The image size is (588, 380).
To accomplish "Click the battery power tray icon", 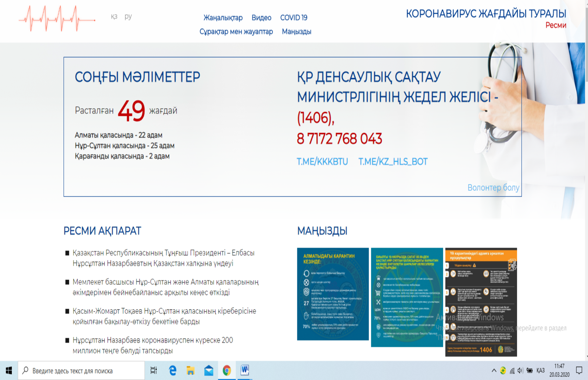I will click(530, 370).
